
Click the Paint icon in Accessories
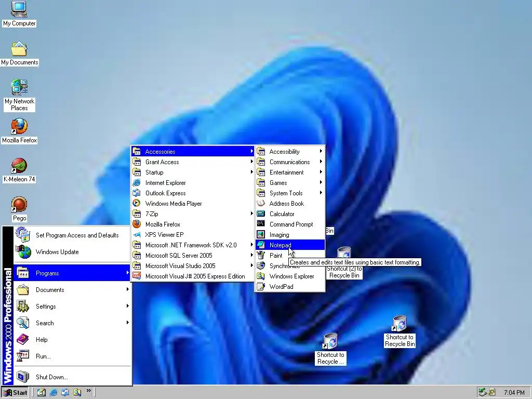(x=261, y=255)
